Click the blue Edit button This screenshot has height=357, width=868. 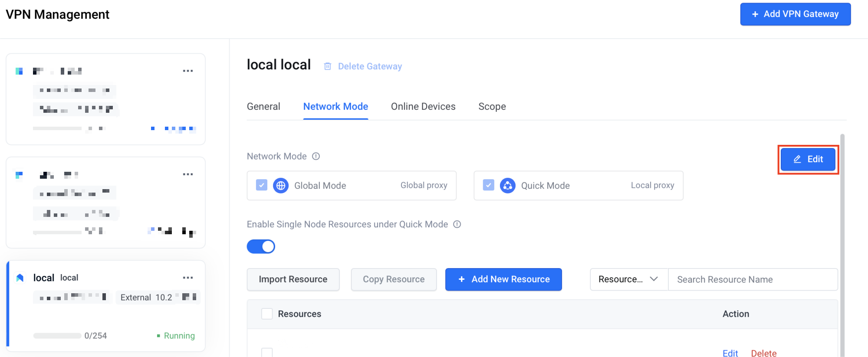tap(808, 159)
